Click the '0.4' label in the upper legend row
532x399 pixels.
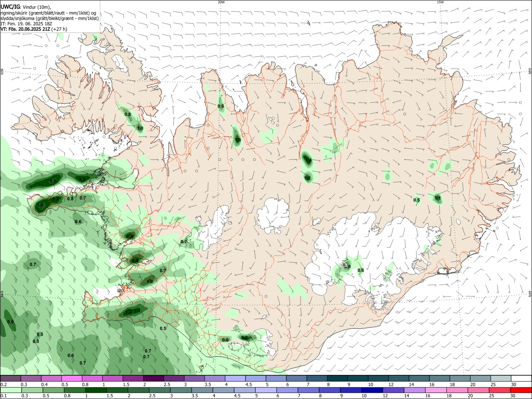[x=44, y=384]
